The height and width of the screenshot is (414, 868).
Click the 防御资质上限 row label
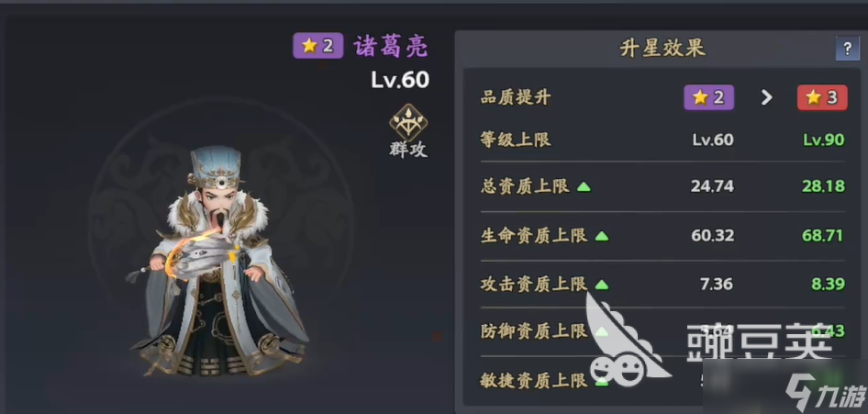(534, 331)
